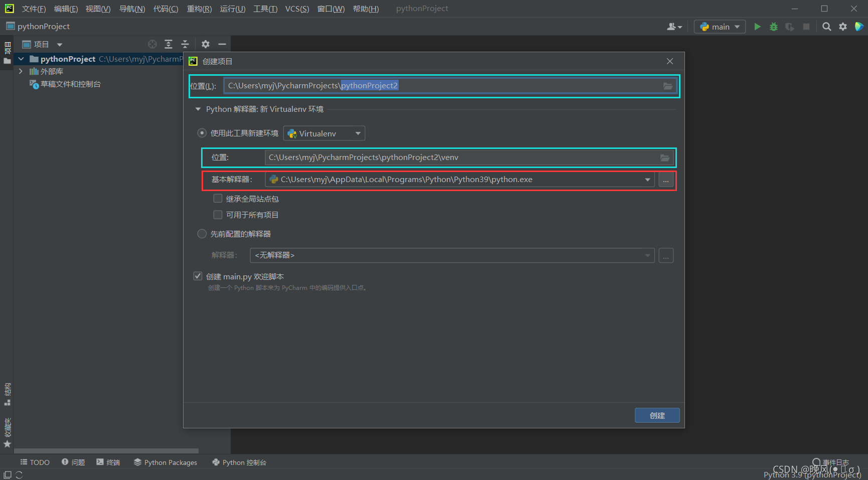Viewport: 868px width, 480px height.
Task: Collapse the pythonProject tree node
Action: tap(21, 59)
